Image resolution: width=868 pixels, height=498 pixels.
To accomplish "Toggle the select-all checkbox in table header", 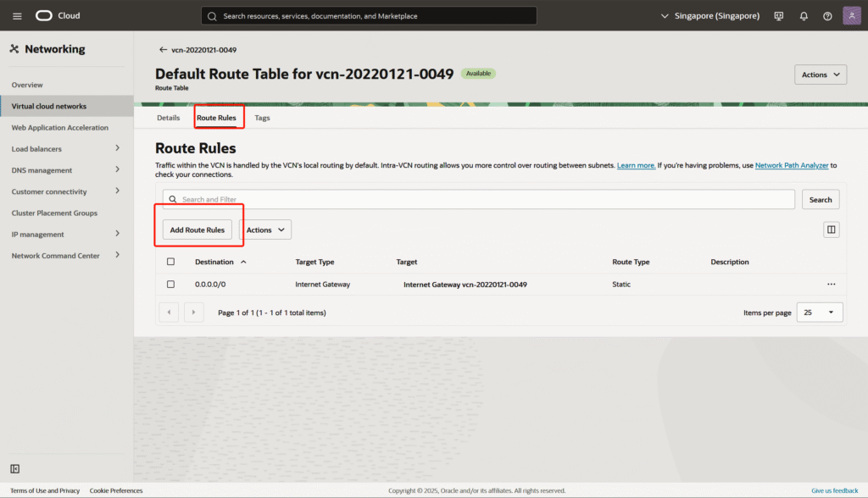I will pyautogui.click(x=171, y=262).
